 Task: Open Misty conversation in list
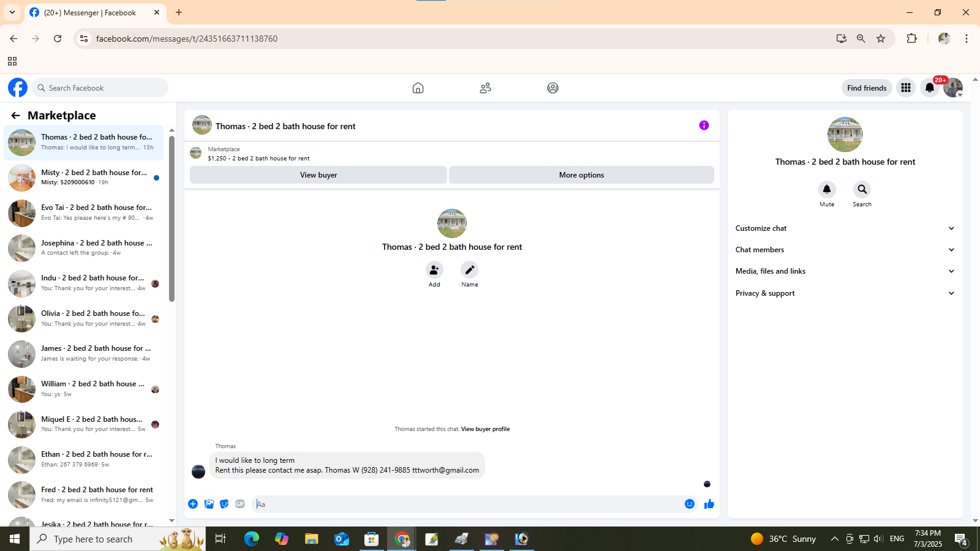(x=84, y=177)
